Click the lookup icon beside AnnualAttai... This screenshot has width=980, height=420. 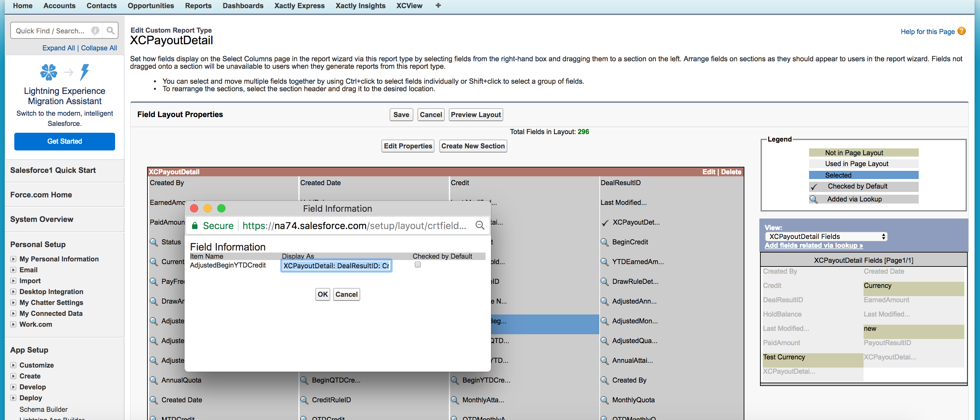pos(604,360)
